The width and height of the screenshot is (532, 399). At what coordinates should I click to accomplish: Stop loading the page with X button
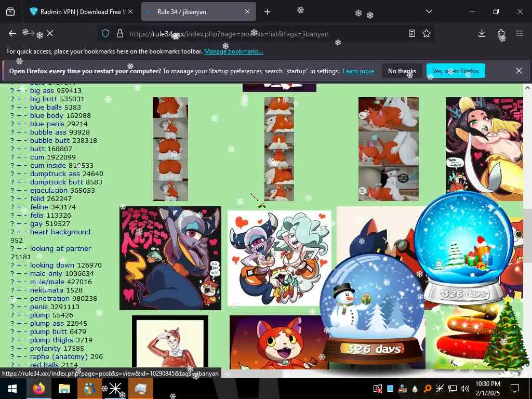pos(50,33)
